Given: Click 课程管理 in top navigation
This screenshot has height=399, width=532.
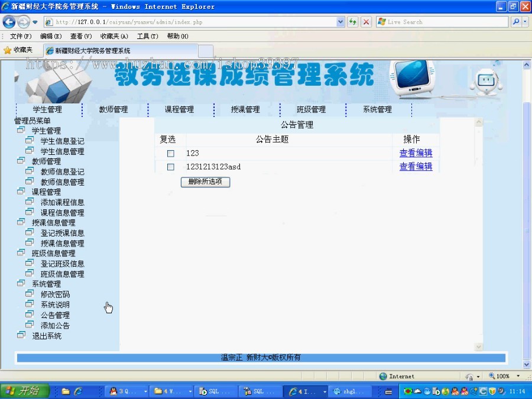Looking at the screenshot, I should point(179,109).
